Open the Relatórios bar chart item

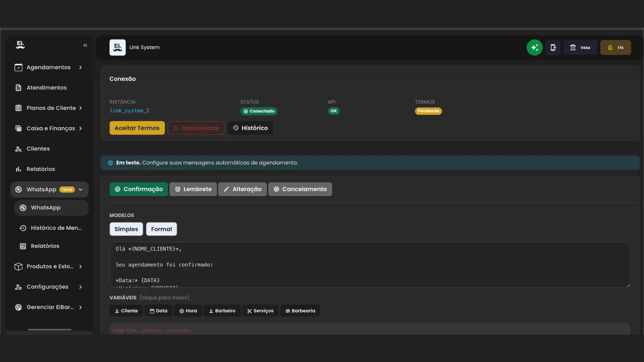[41, 169]
